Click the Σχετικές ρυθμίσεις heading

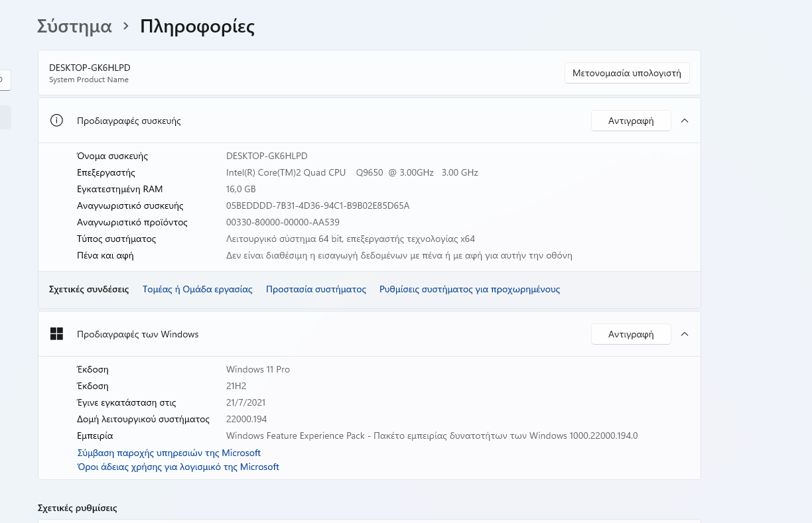pos(78,508)
